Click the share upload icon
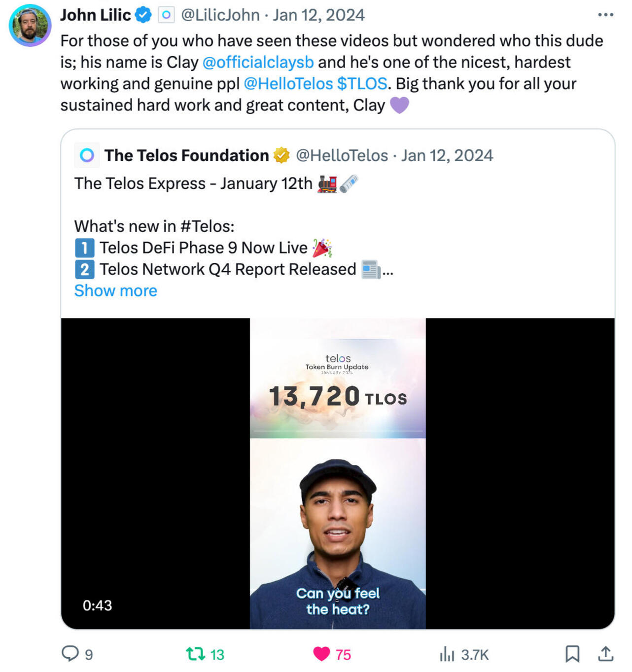This screenshot has width=632, height=672. (x=605, y=654)
